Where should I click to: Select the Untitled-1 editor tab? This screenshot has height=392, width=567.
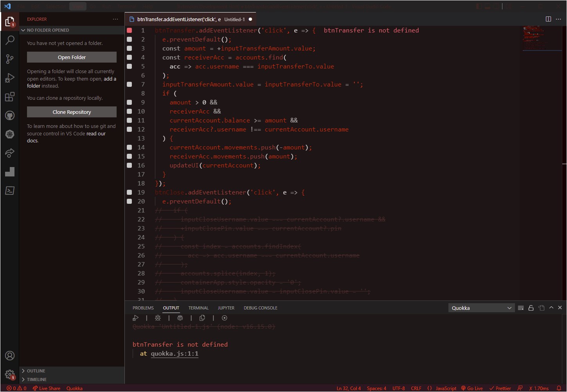click(x=191, y=19)
